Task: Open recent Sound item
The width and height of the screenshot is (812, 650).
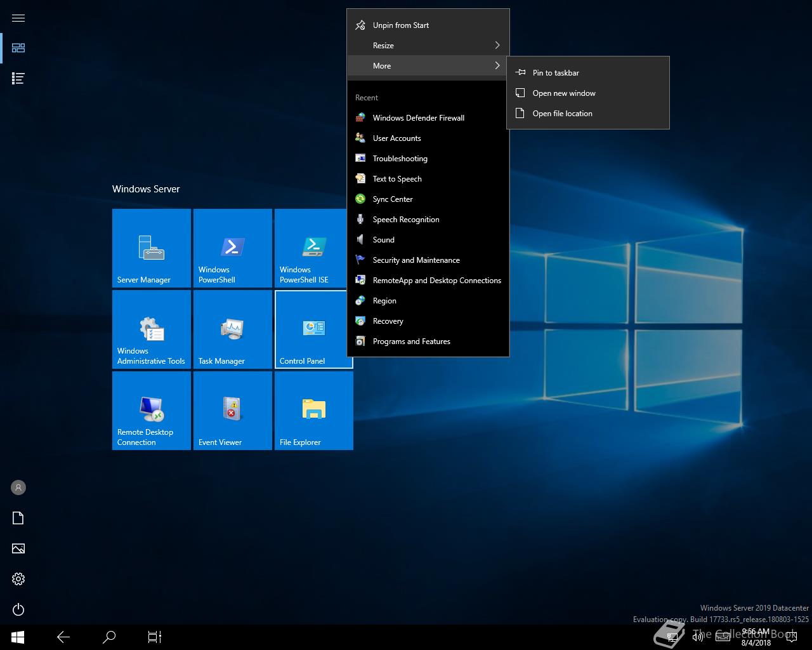Action: click(428, 240)
